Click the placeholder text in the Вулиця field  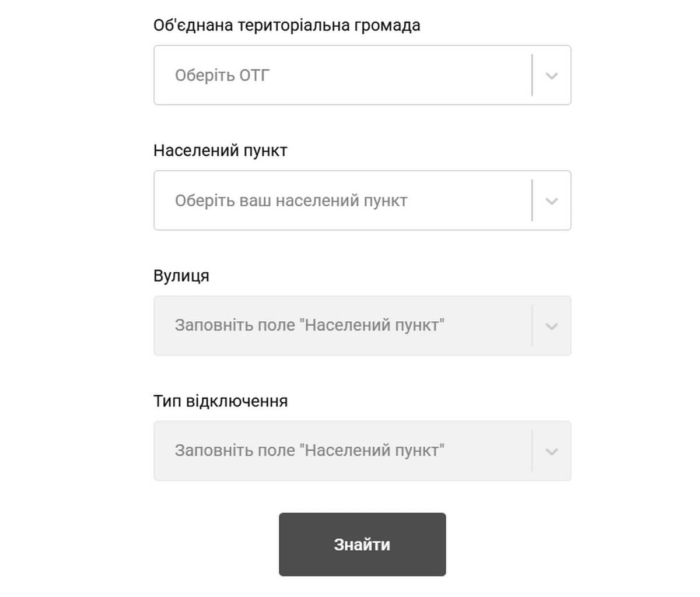[309, 325]
